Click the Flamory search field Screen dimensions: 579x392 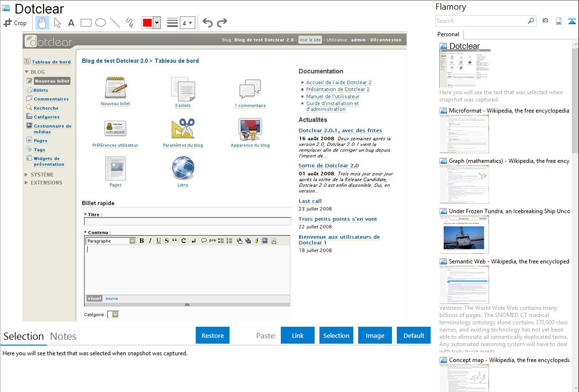click(x=481, y=21)
